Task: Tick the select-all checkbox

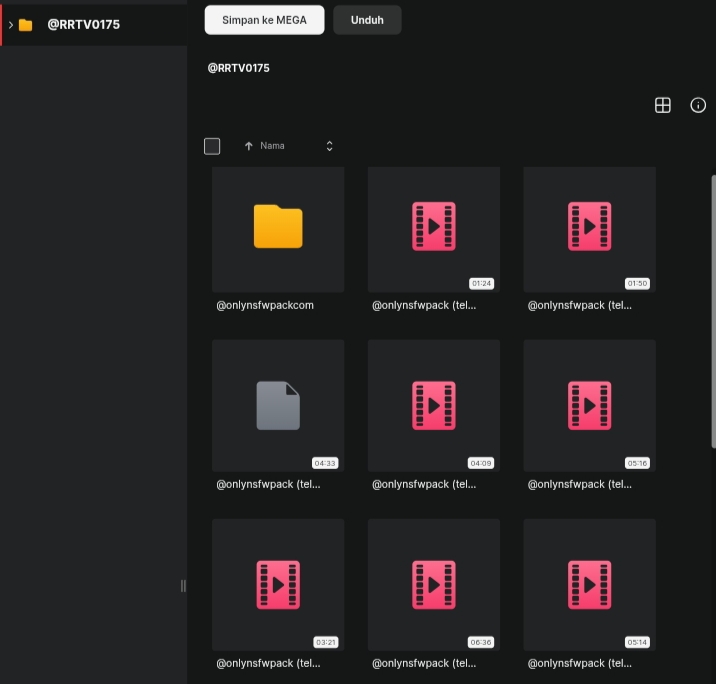Action: 212,146
